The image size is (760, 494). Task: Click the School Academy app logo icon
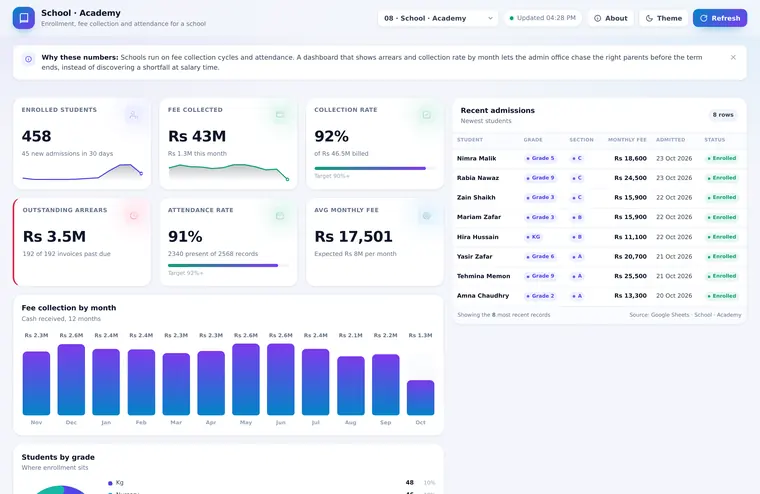[x=24, y=18]
